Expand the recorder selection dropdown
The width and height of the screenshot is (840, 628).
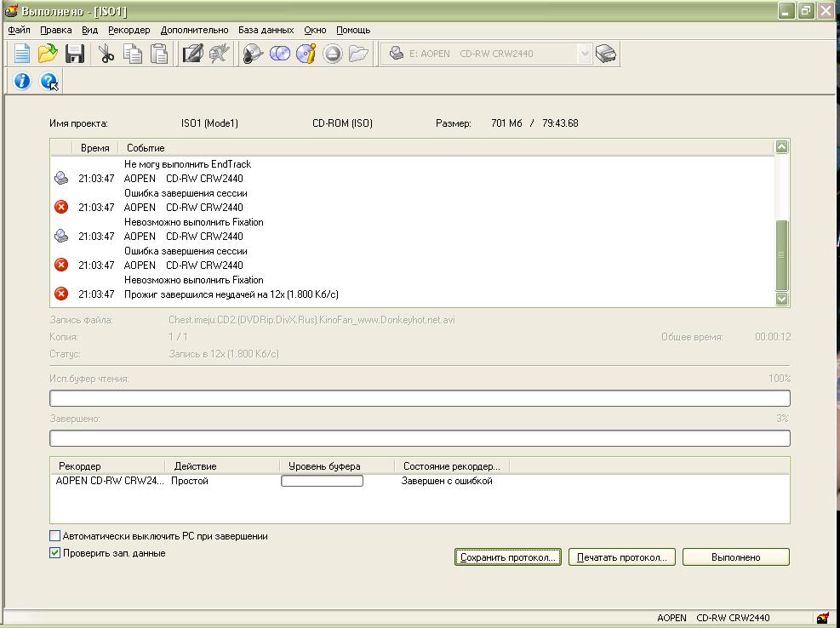coord(585,54)
